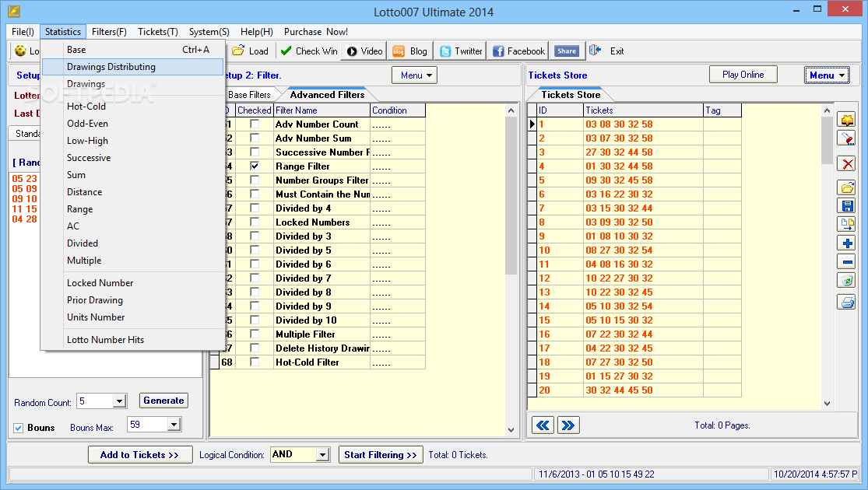The image size is (868, 490).
Task: Click the Tickets column header
Action: [x=644, y=110]
